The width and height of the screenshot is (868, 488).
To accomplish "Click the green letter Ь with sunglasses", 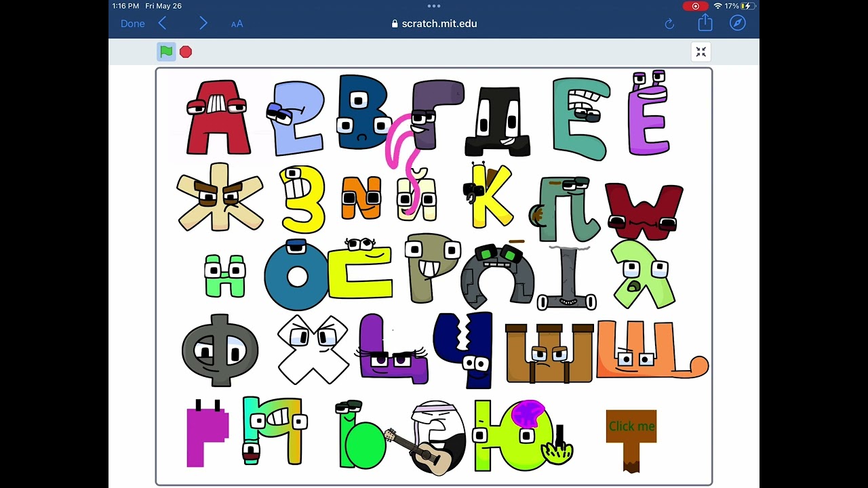I will 361,434.
